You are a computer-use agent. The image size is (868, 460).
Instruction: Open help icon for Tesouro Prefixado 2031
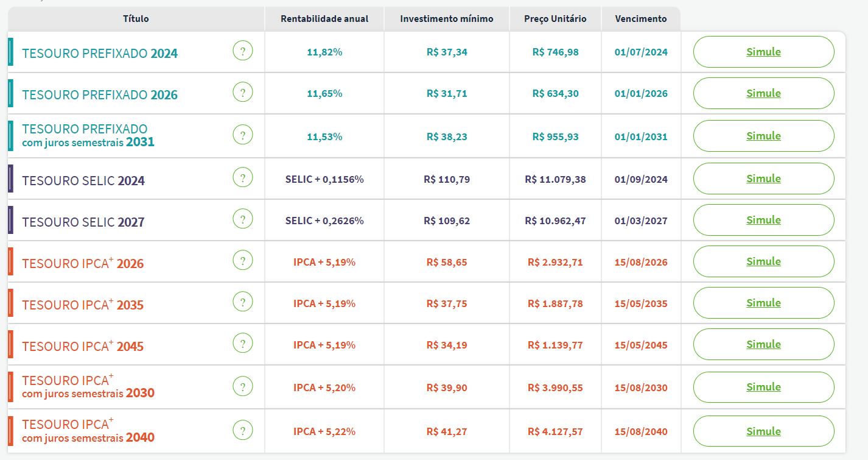[x=242, y=136]
